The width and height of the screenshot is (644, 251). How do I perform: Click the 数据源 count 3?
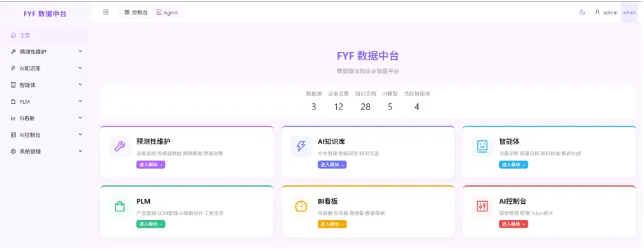(313, 107)
